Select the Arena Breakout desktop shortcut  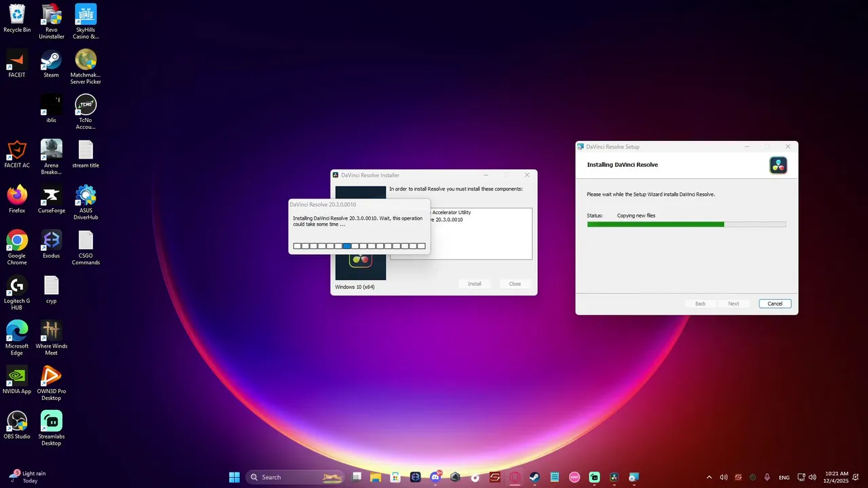[x=52, y=157]
